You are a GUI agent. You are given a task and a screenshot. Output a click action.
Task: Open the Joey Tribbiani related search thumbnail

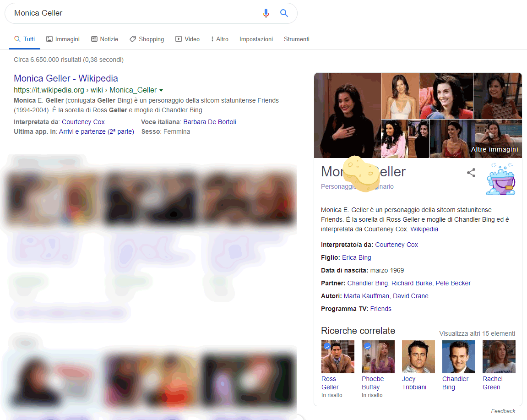click(418, 357)
